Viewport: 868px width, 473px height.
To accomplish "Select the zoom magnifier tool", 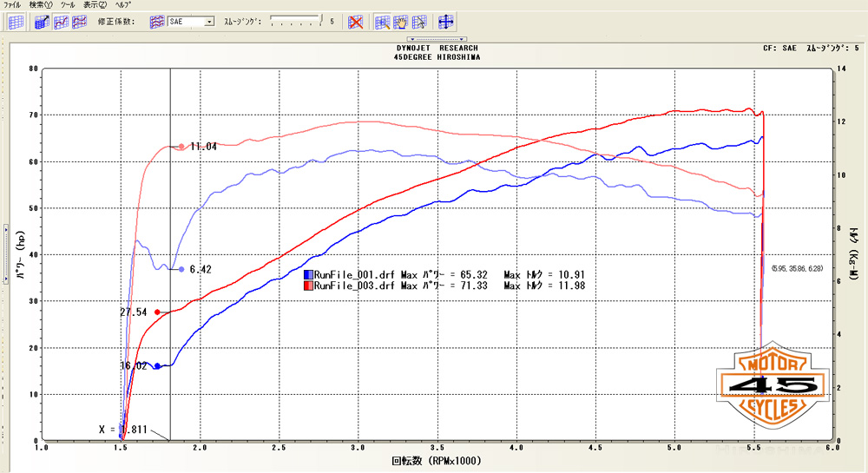I will [x=383, y=22].
